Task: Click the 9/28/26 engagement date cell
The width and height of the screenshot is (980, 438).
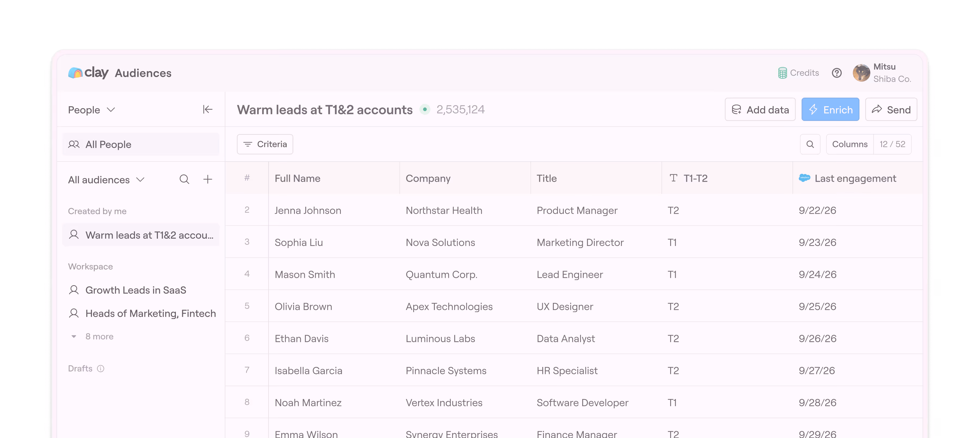Action: point(857,402)
